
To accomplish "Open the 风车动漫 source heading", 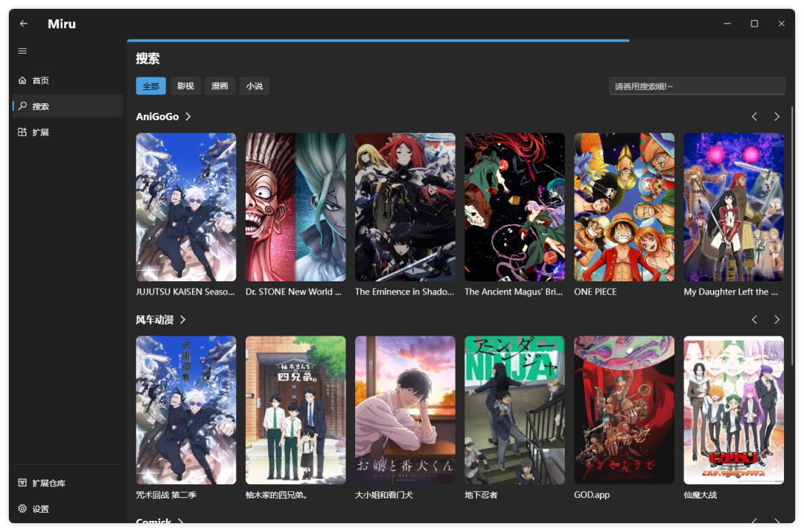I will point(155,320).
